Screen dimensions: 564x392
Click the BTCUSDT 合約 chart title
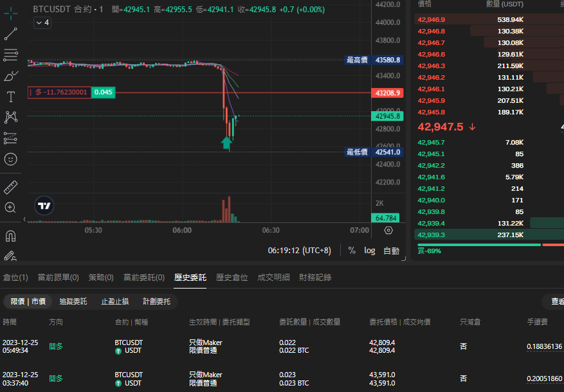click(68, 10)
